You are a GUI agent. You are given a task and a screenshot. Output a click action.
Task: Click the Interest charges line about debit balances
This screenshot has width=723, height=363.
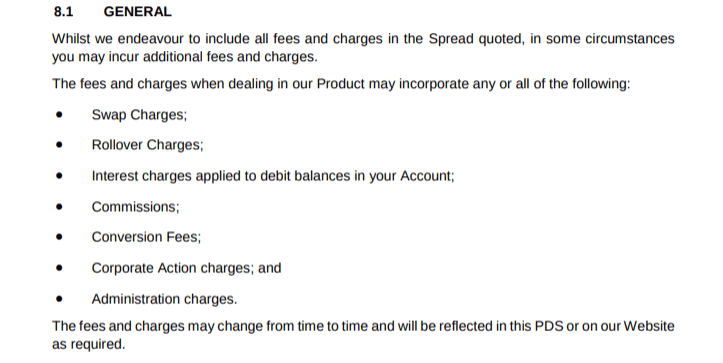[273, 176]
